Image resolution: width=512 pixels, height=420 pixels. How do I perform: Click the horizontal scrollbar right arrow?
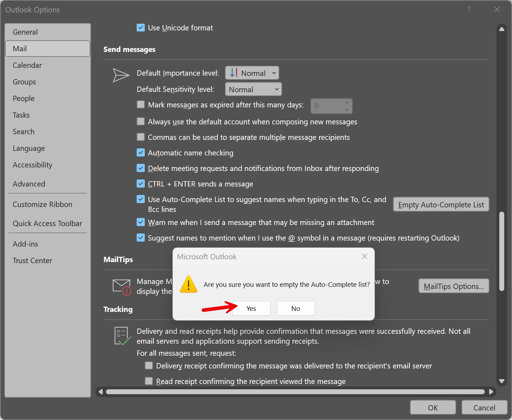point(491,391)
